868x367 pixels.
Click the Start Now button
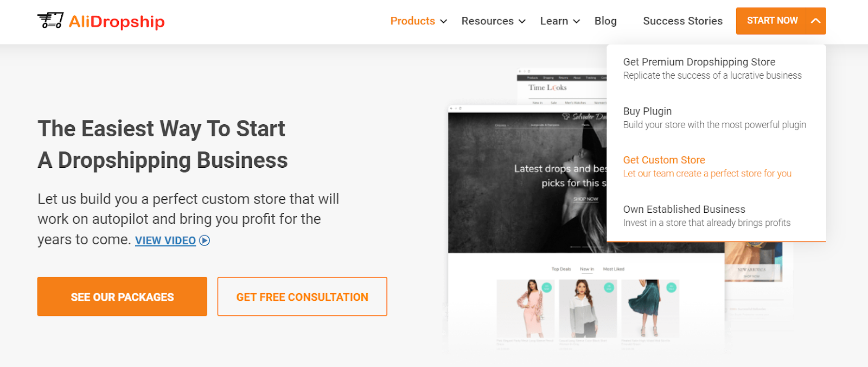point(771,21)
